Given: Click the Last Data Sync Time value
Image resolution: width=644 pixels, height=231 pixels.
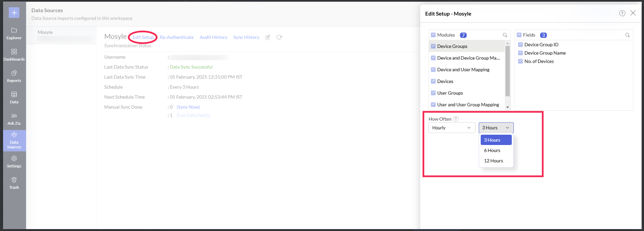Looking at the screenshot, I should [x=206, y=77].
